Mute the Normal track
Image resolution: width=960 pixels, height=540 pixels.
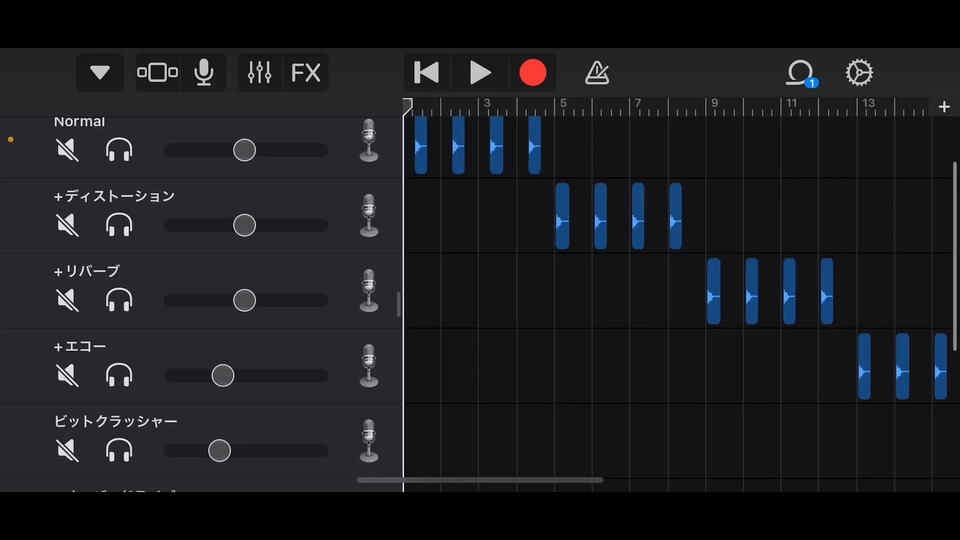point(67,150)
